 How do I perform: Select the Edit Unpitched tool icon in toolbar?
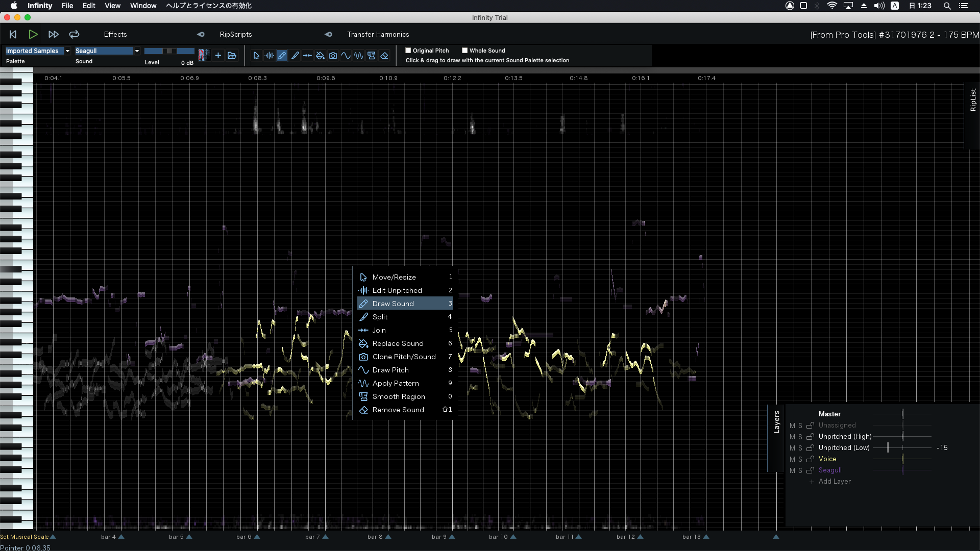(269, 56)
